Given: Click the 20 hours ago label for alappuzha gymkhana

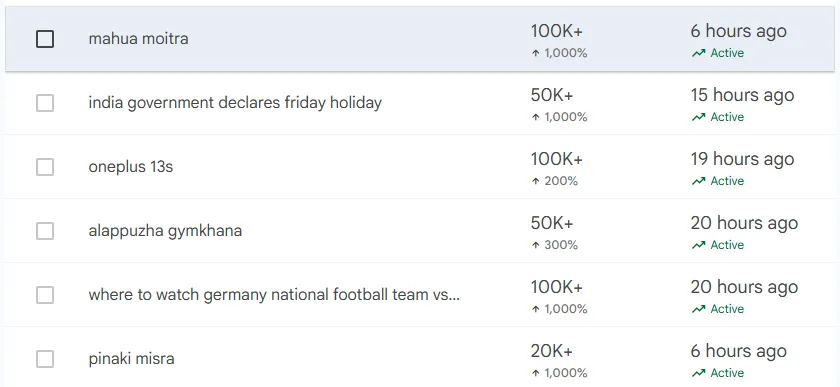Looking at the screenshot, I should (744, 223).
